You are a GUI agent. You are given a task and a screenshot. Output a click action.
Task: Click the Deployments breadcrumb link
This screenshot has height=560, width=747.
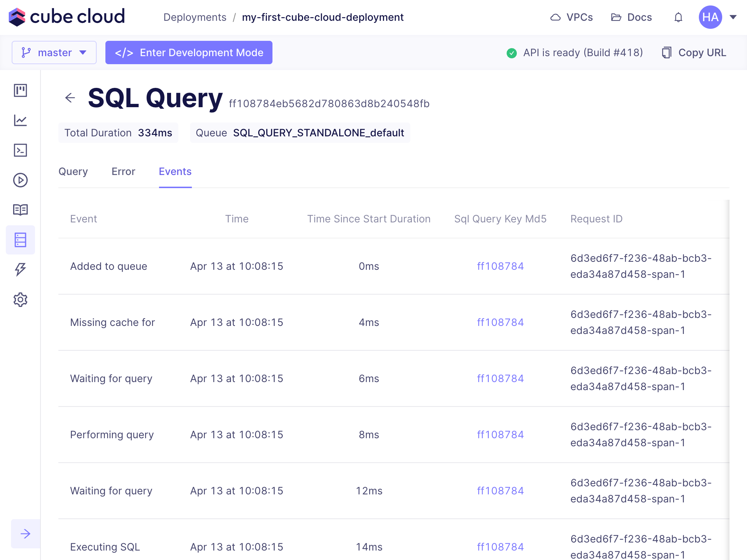tap(195, 17)
